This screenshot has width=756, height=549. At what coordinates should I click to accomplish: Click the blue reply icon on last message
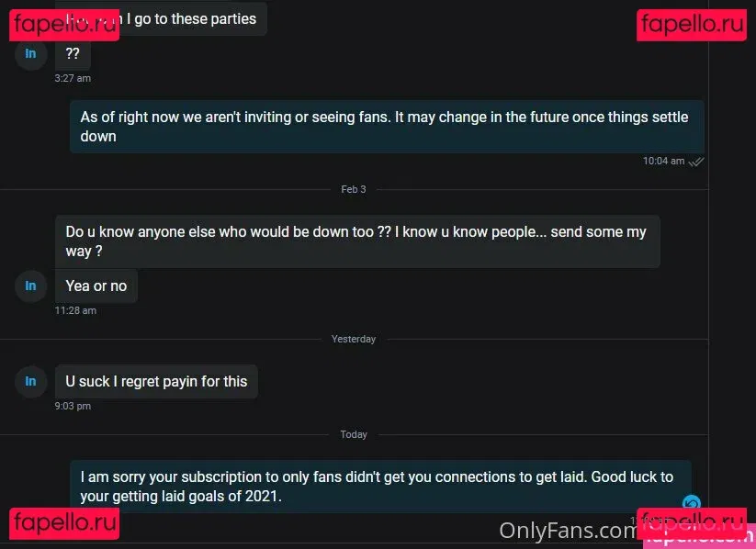[x=692, y=503]
